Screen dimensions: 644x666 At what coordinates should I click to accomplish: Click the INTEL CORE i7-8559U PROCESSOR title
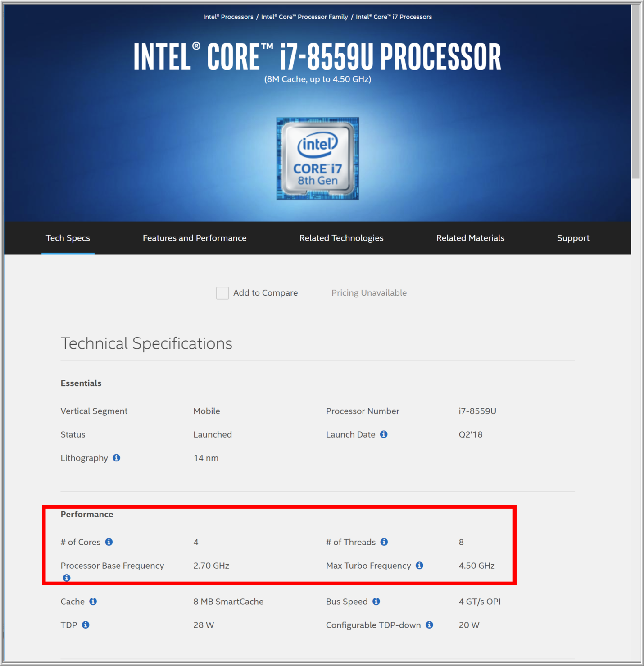pos(317,57)
